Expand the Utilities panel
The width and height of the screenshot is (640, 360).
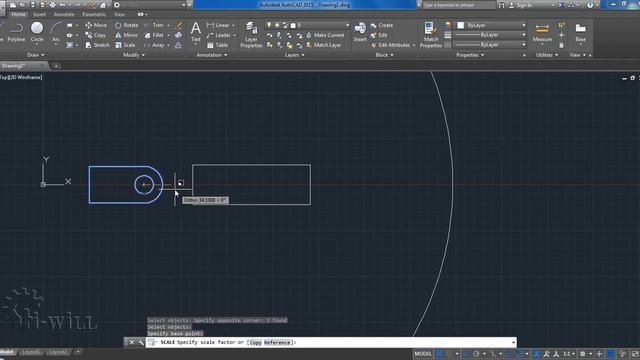[547, 55]
